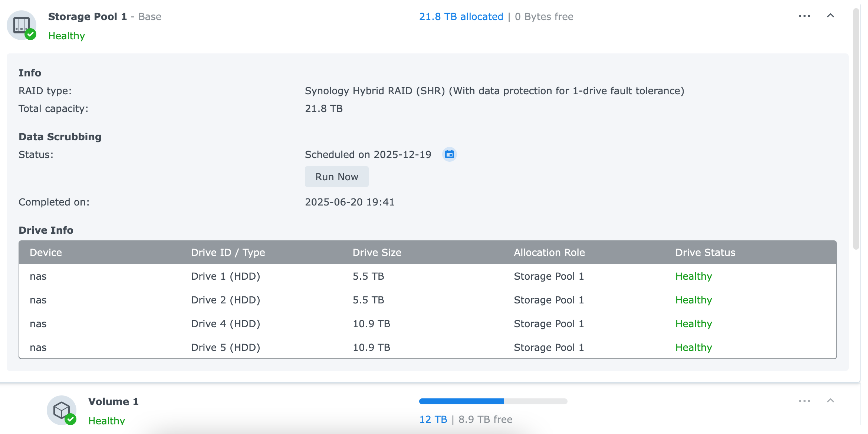Click the Volume 1 cube icon
This screenshot has height=434, width=868.
(62, 410)
